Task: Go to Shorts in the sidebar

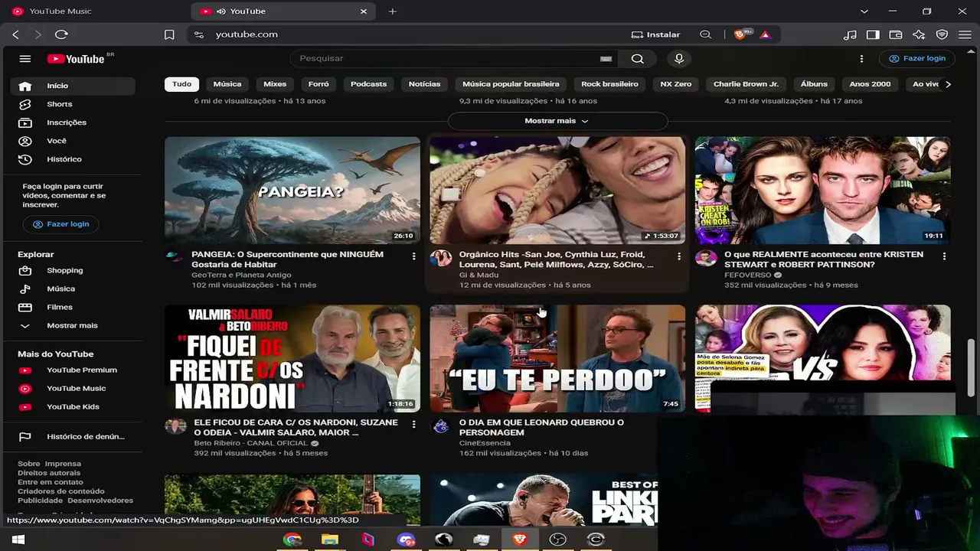Action: tap(73, 104)
